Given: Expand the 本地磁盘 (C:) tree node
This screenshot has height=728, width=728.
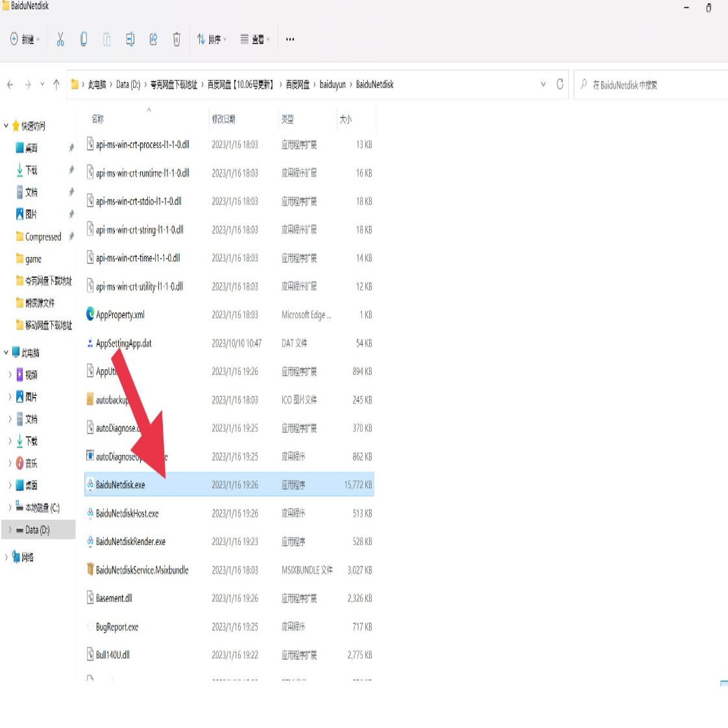Looking at the screenshot, I should coord(10,507).
